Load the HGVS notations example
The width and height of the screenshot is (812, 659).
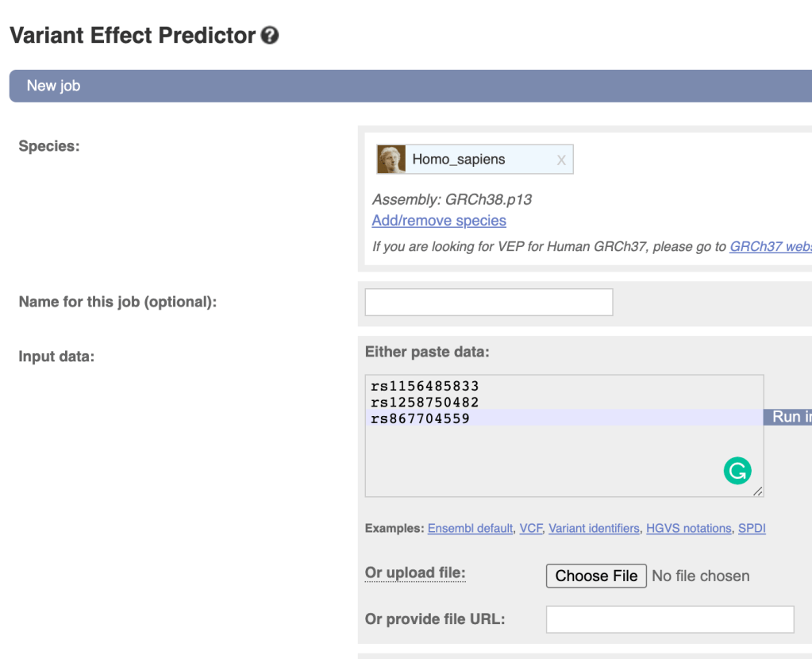tap(688, 529)
